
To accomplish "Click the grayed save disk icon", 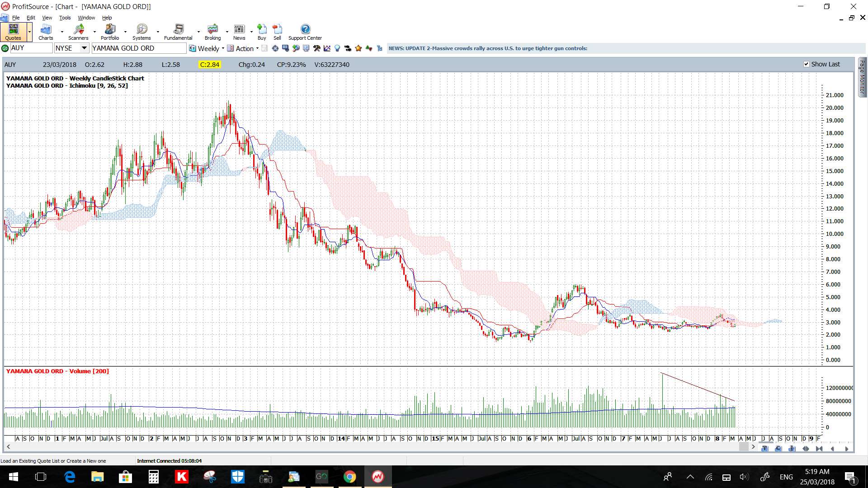I will pyautogui.click(x=264, y=48).
